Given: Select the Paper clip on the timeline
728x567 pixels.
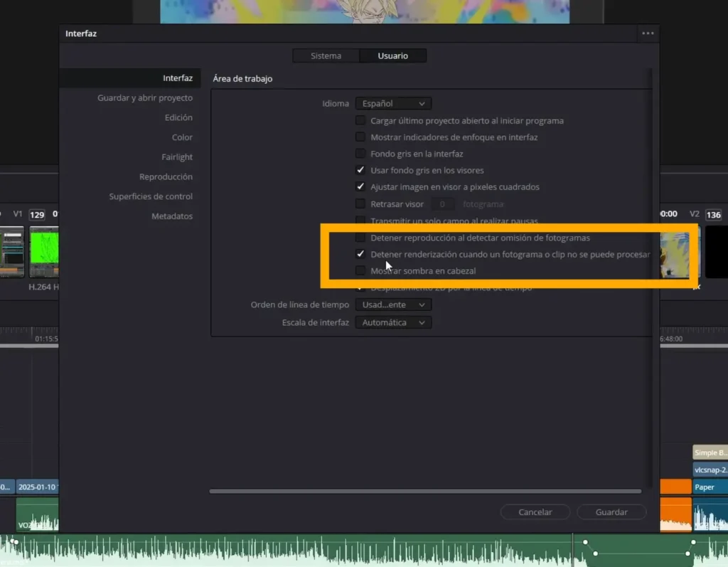Looking at the screenshot, I should point(709,487).
